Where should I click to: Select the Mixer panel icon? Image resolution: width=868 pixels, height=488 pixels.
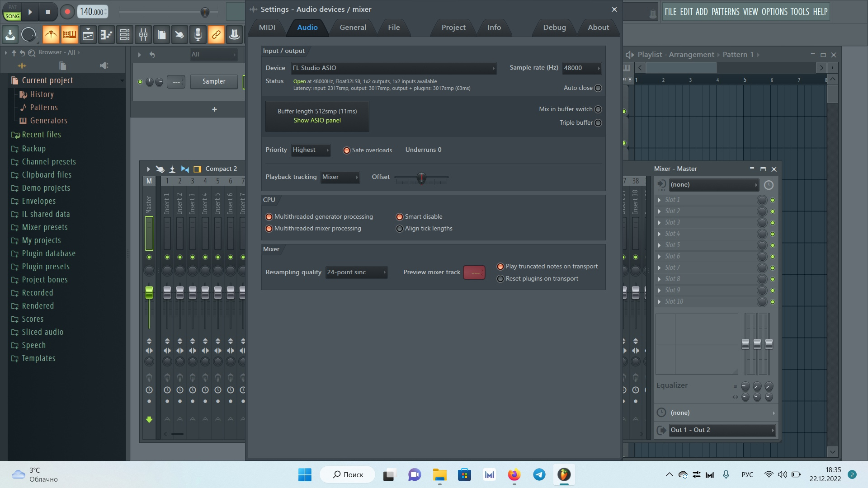143,34
